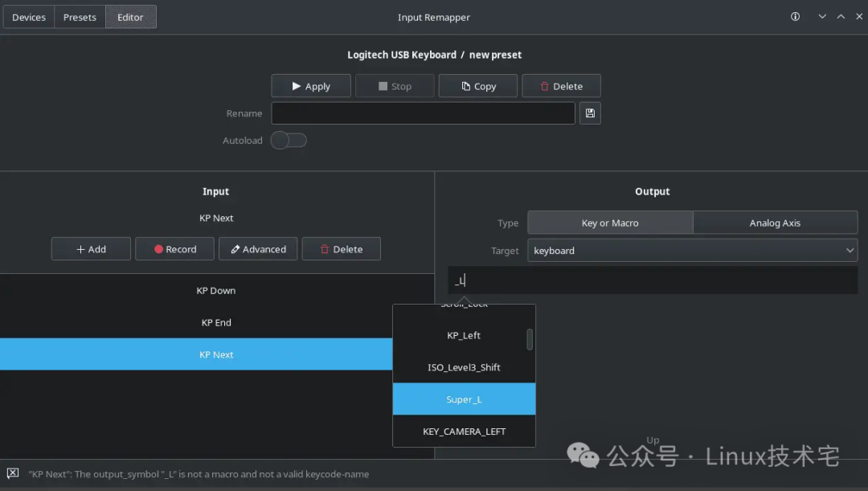The image size is (868, 491).
Task: Open the info about icon in title bar
Action: point(795,17)
